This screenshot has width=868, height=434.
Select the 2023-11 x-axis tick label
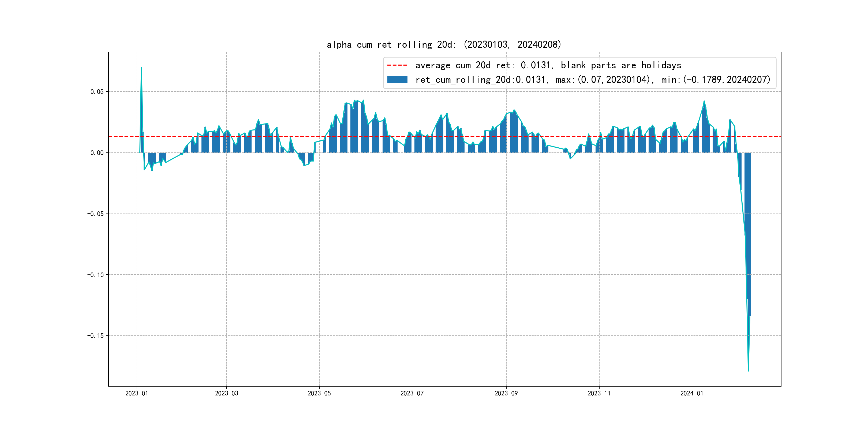599,393
